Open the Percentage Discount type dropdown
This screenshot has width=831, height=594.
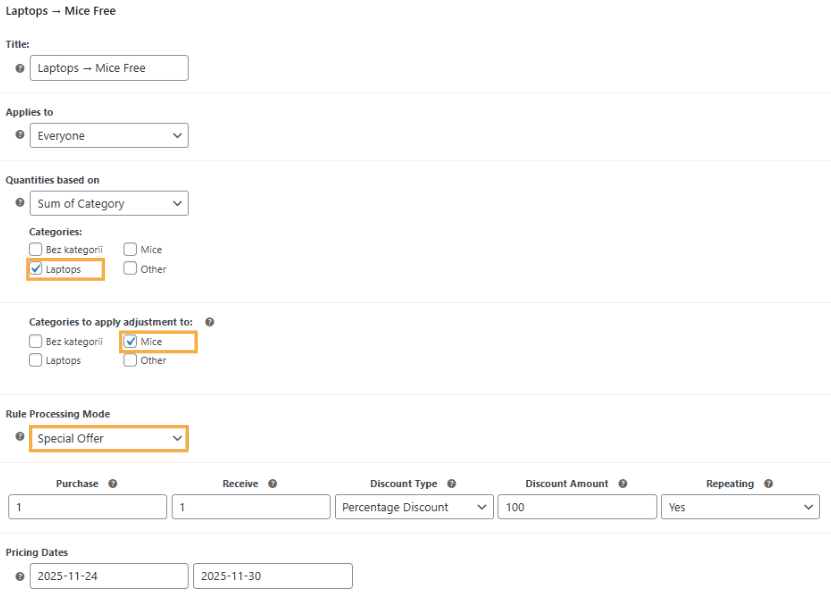coord(414,507)
